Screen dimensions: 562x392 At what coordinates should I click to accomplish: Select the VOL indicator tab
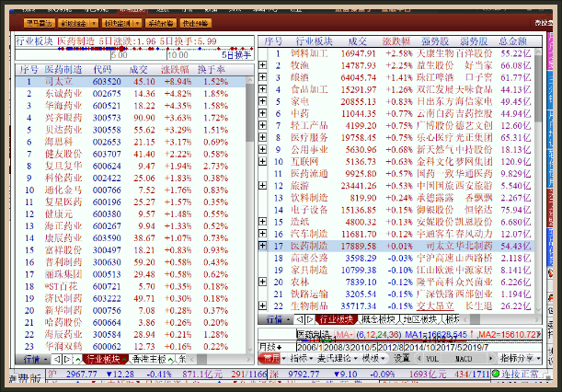coord(432,358)
